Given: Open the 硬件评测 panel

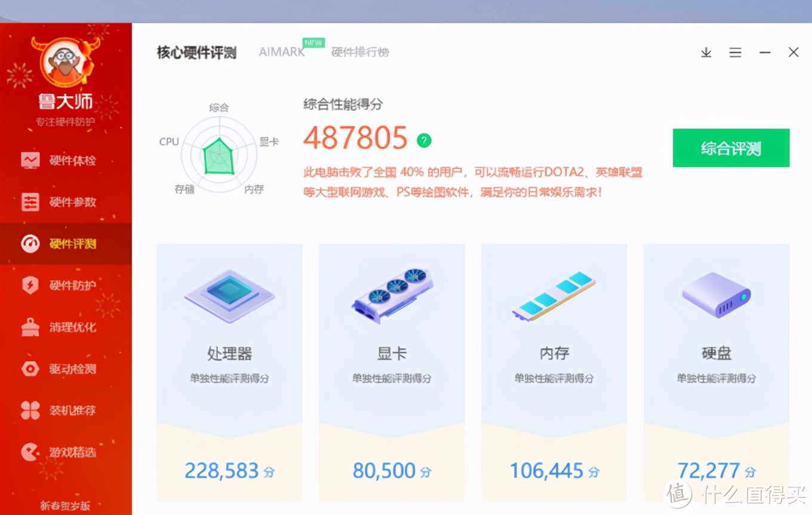Looking at the screenshot, I should (66, 244).
